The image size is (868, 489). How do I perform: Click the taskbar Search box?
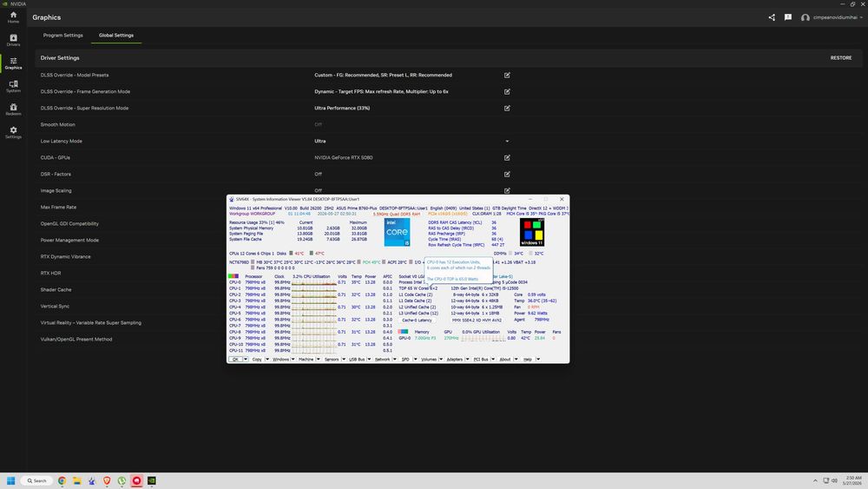pos(36,480)
